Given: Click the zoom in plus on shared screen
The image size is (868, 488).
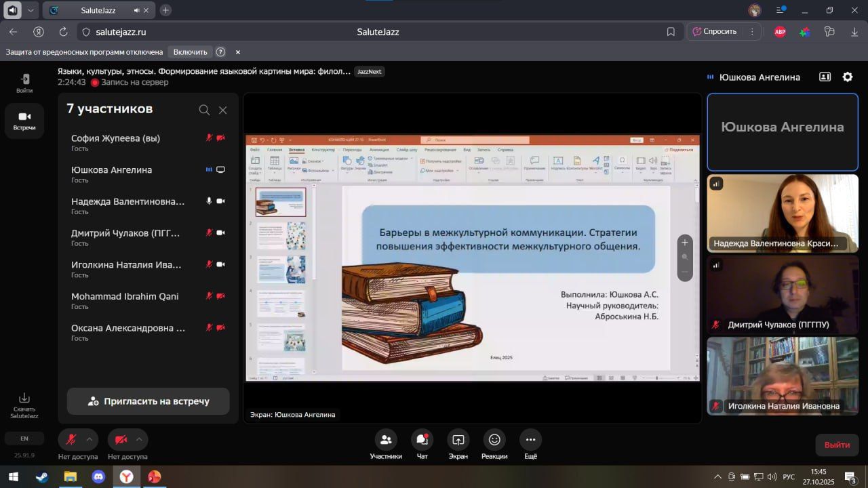Looking at the screenshot, I should 685,243.
